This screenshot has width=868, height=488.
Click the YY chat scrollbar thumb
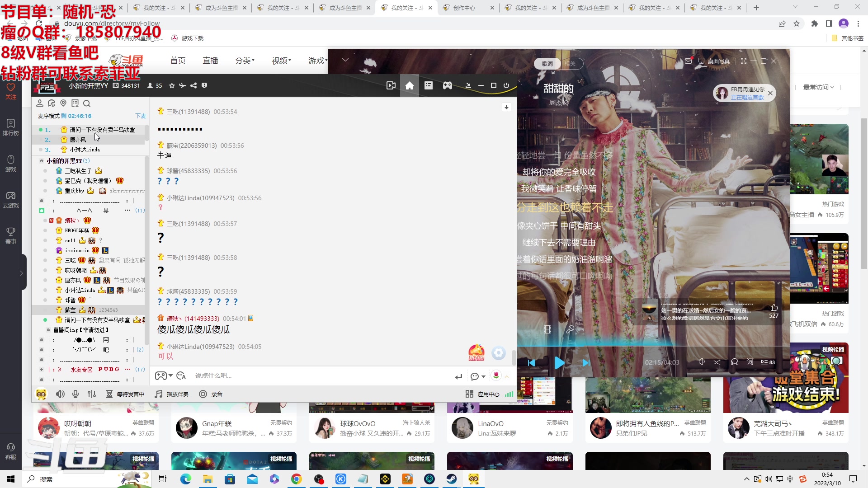click(514, 357)
